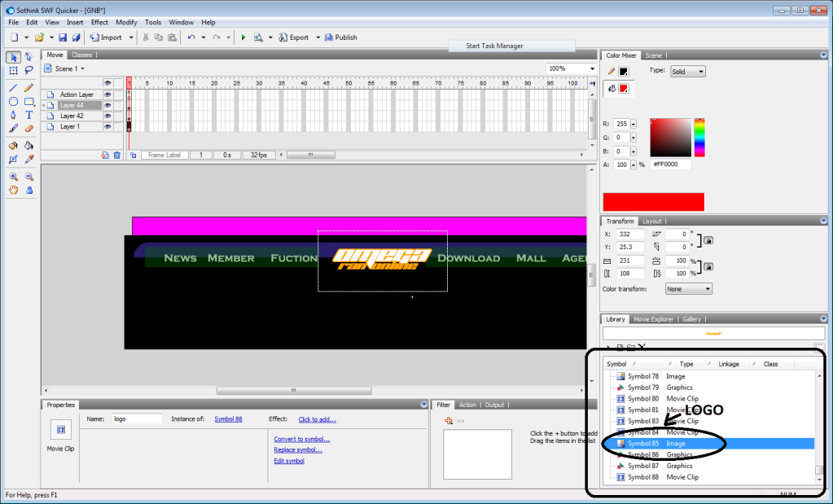This screenshot has height=504, width=833.
Task: Switch to the Movie Explorer tab
Action: click(654, 318)
